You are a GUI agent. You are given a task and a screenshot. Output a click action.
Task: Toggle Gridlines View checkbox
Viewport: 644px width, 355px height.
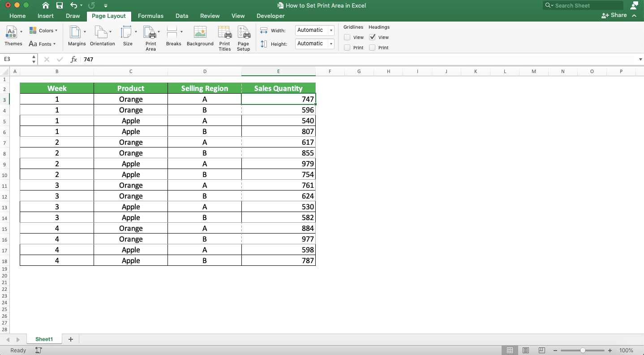pos(347,37)
